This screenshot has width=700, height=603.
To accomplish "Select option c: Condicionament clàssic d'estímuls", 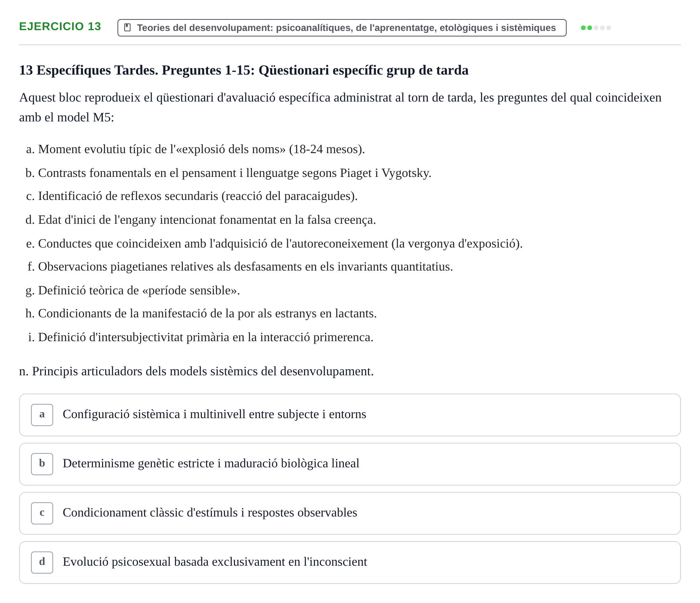I will tap(350, 513).
